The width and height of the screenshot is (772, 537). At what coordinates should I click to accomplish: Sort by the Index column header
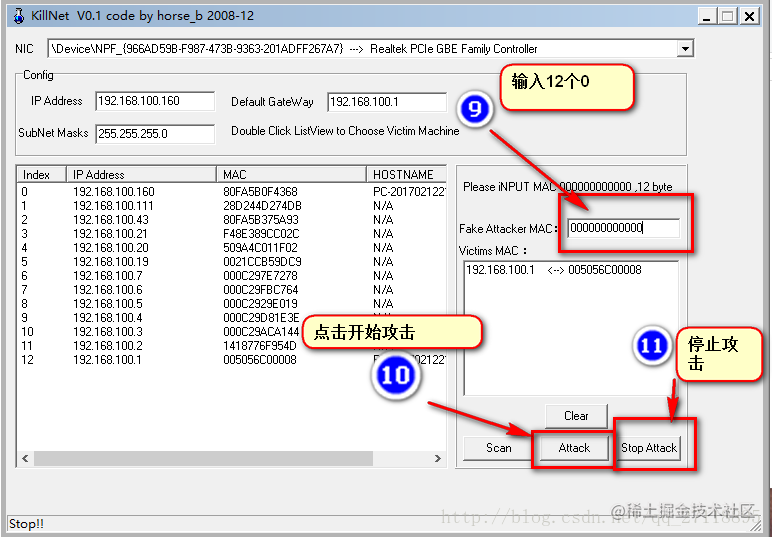coord(41,175)
